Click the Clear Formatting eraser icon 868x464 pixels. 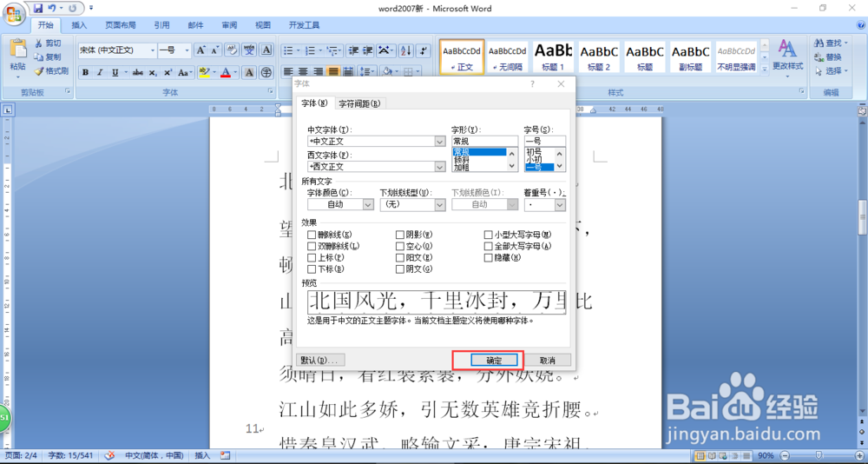[233, 50]
